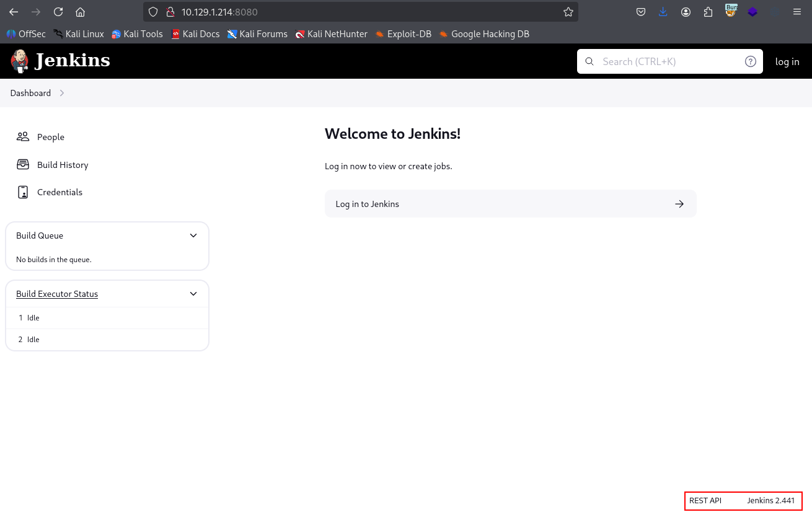The width and height of the screenshot is (812, 520).
Task: Click the Dashboard breadcrumb
Action: coord(30,93)
